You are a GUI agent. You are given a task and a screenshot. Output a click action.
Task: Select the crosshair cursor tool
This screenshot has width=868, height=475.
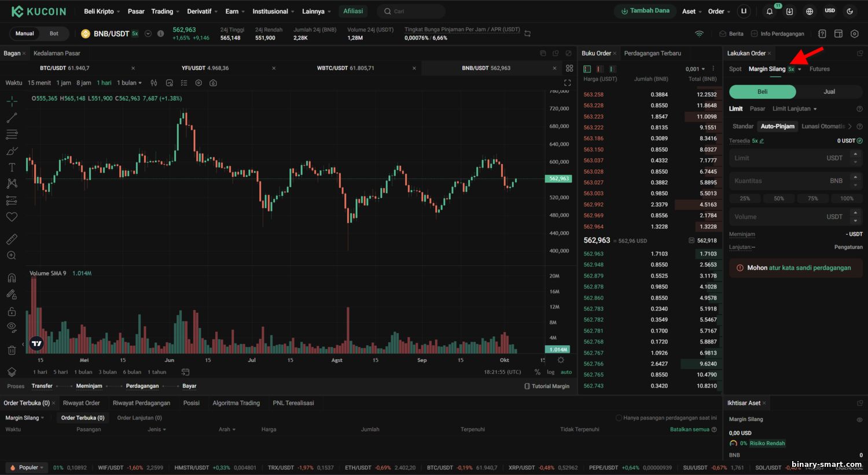(x=12, y=101)
